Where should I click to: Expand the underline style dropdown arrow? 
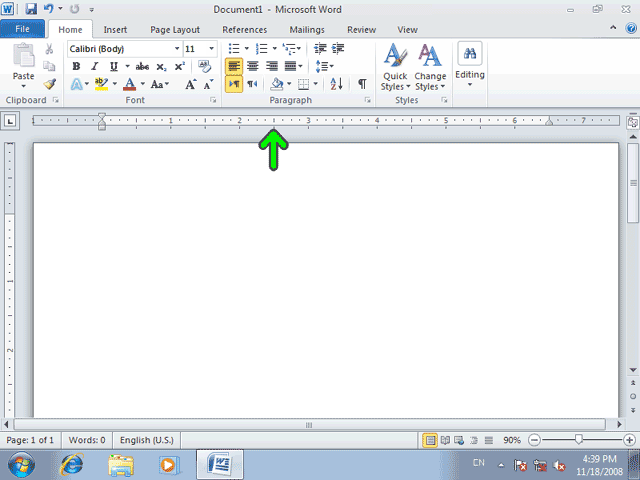coord(127,66)
